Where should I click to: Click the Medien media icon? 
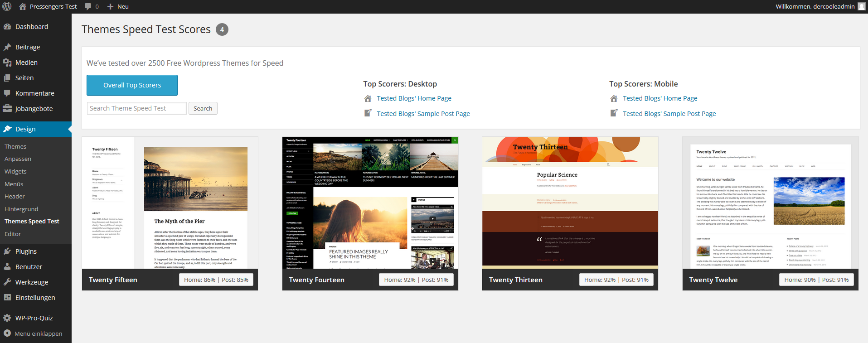tap(7, 63)
